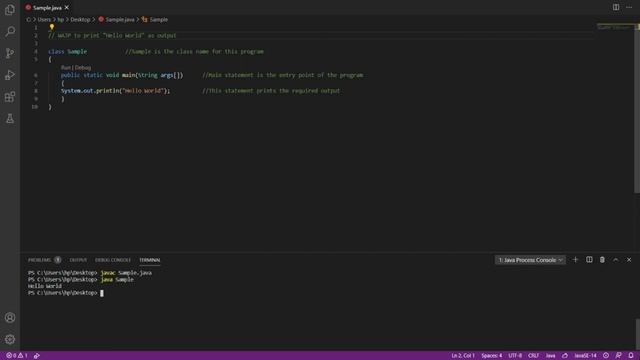
Task: Create a new terminal with plus icon
Action: pyautogui.click(x=576, y=260)
